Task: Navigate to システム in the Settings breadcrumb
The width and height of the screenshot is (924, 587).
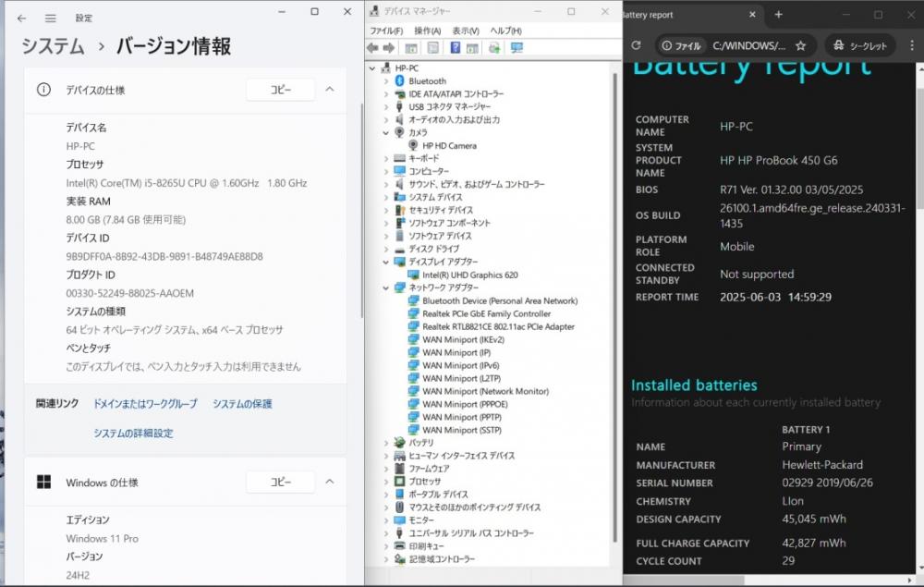Action: click(x=53, y=46)
